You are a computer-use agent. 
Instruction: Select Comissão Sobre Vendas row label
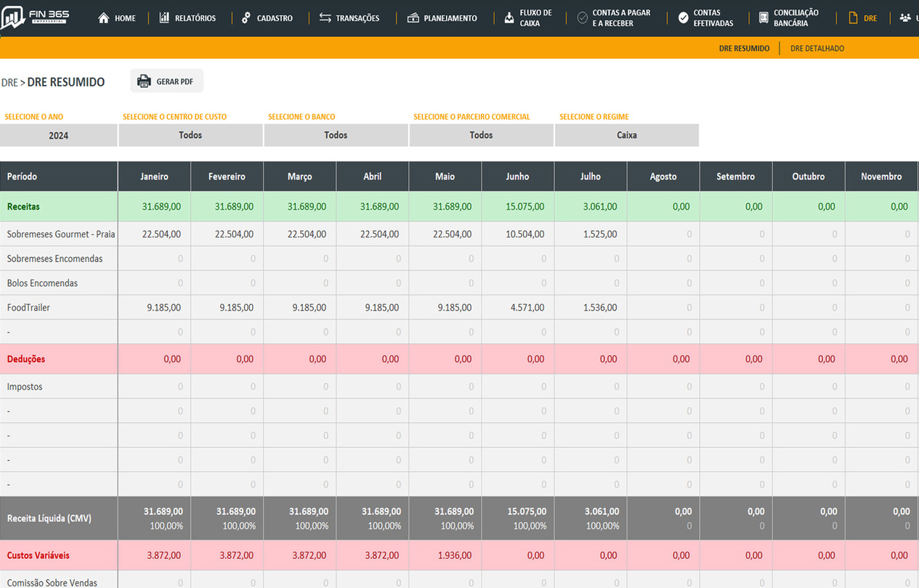[x=52, y=582]
